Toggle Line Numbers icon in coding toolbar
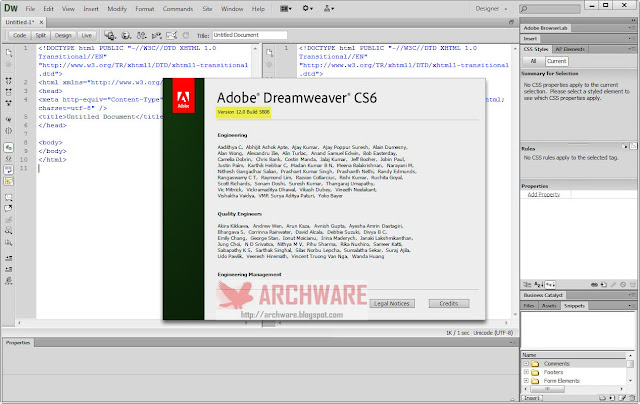 point(9,147)
